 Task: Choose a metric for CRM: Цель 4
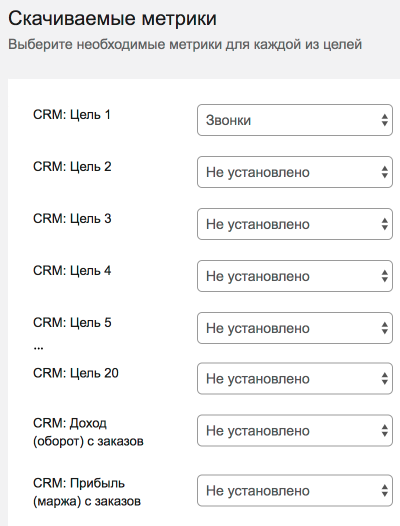(x=295, y=276)
